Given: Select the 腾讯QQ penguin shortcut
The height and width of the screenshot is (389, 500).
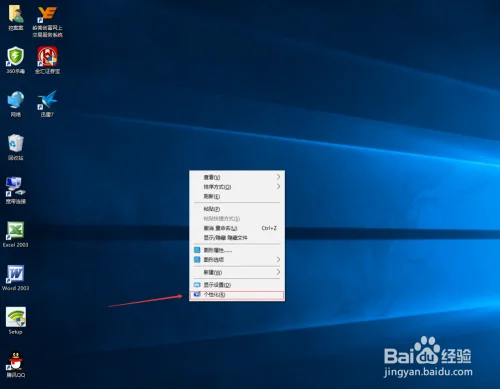Looking at the screenshot, I should tap(16, 364).
